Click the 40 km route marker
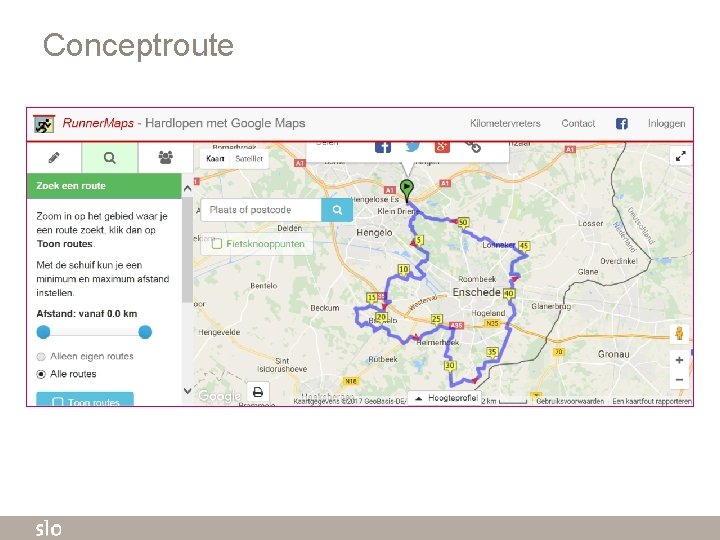 click(509, 293)
